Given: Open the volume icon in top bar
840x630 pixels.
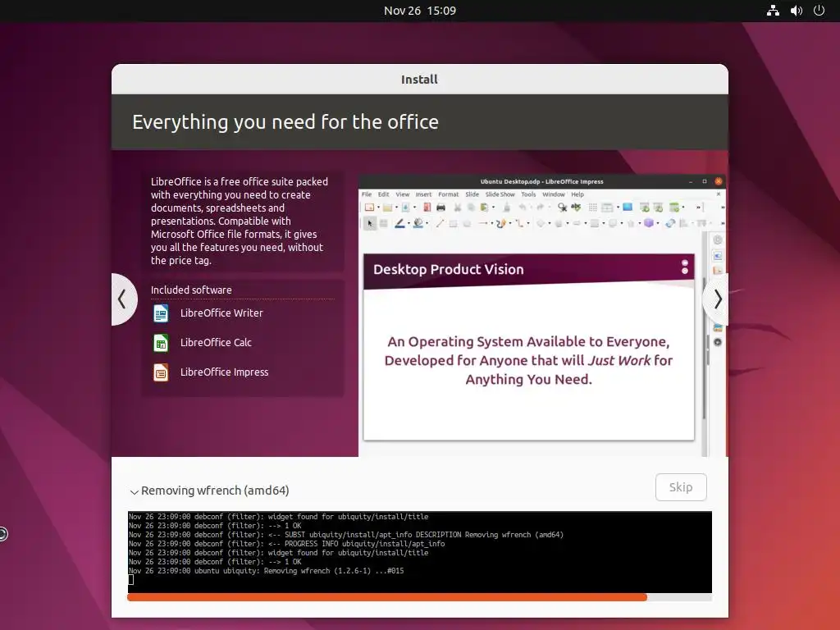Looking at the screenshot, I should pyautogui.click(x=796, y=11).
